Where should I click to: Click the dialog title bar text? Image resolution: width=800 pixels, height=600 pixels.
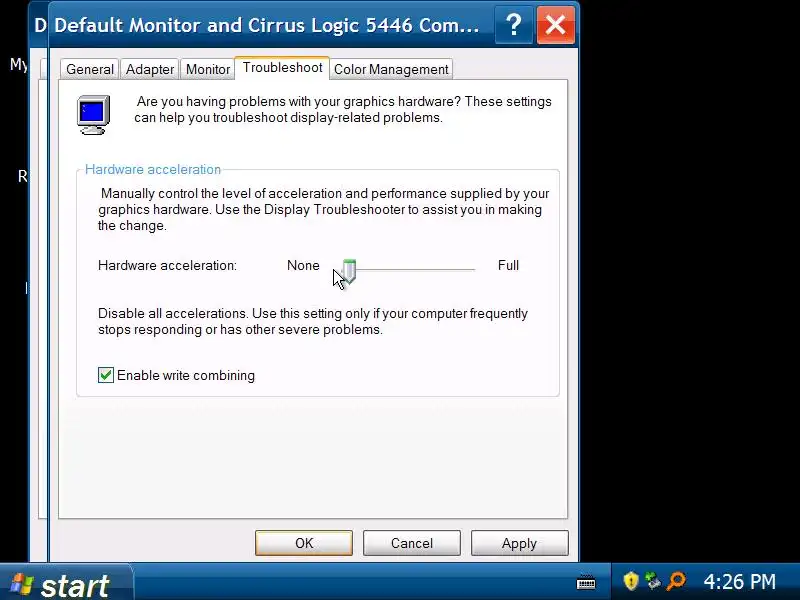267,25
